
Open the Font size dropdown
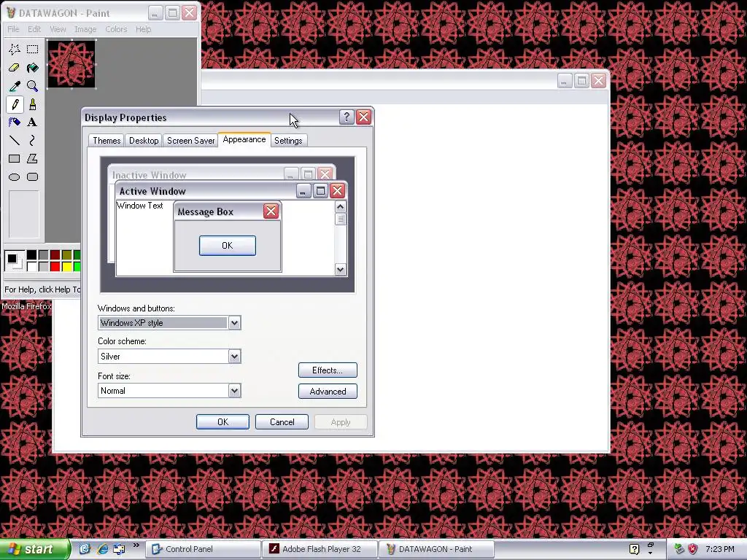point(234,391)
